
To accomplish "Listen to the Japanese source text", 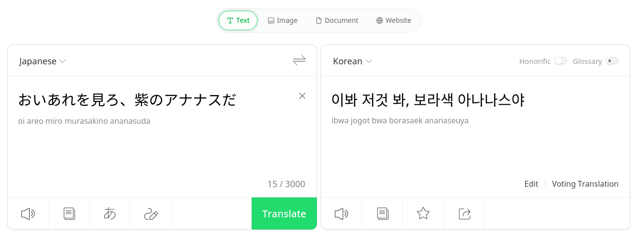I will [x=28, y=213].
